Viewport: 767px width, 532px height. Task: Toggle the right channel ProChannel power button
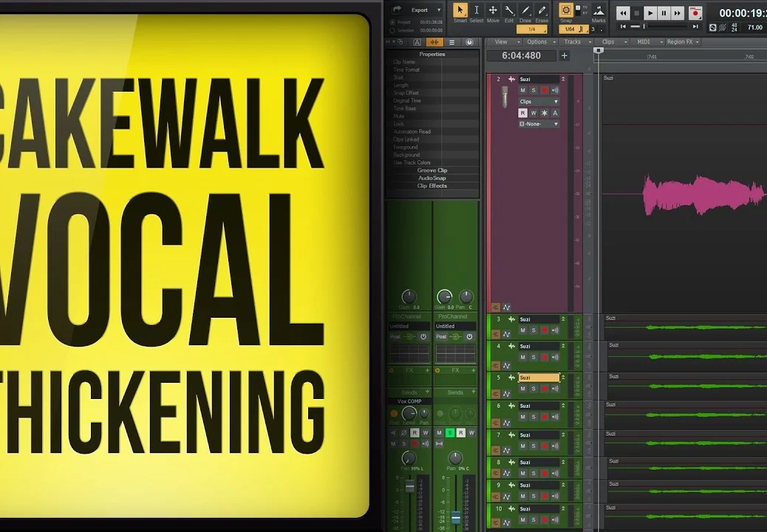469,337
